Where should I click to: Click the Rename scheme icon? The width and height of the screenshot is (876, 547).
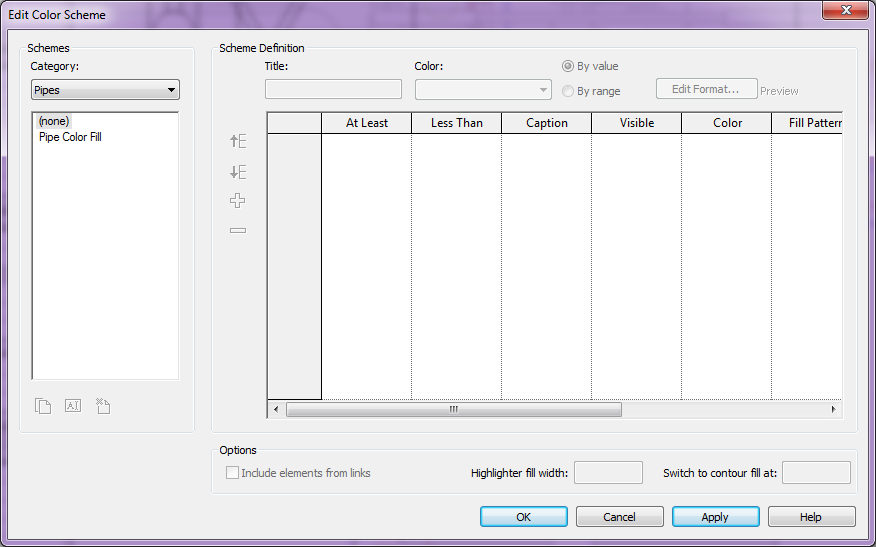click(73, 406)
